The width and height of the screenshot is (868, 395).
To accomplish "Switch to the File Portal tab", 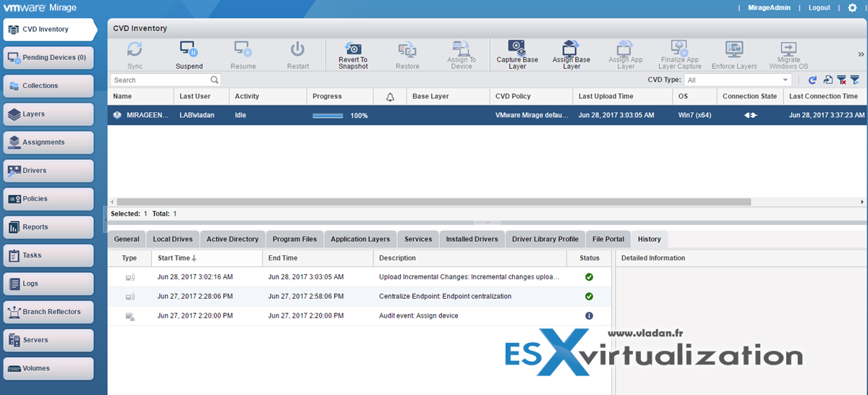I will [x=608, y=239].
